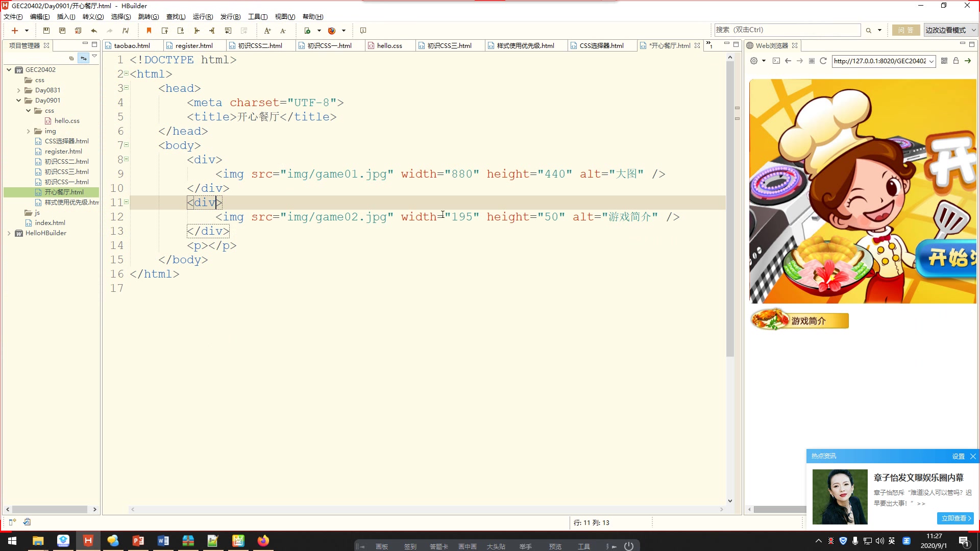Select hello.css in the project tree
This screenshot has width=980, height=551.
coord(67,121)
